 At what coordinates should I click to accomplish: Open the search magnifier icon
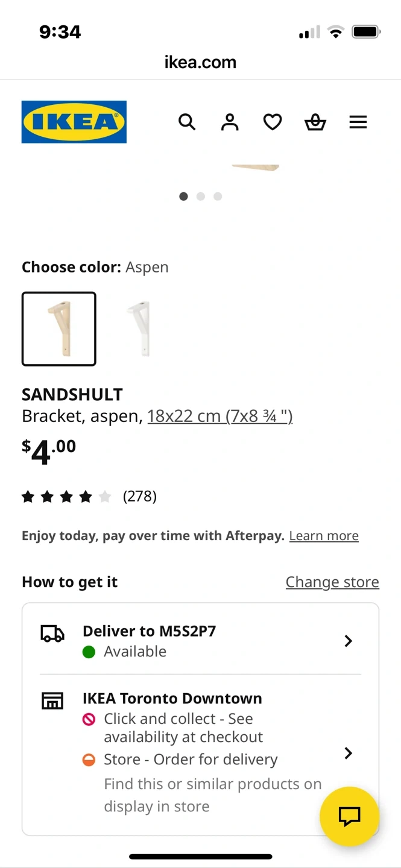(187, 122)
